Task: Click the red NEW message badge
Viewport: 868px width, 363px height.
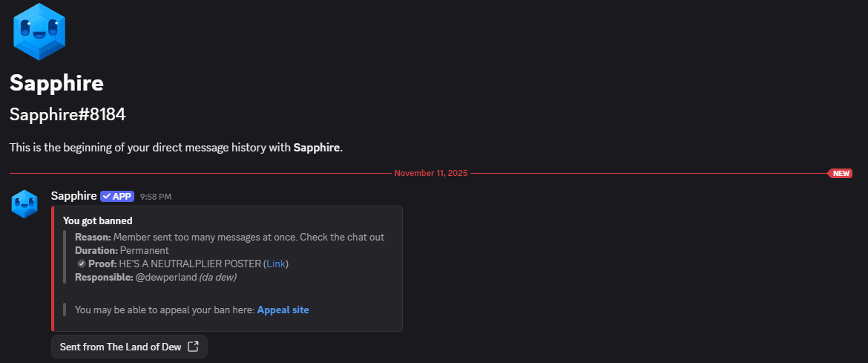Action: [x=841, y=173]
